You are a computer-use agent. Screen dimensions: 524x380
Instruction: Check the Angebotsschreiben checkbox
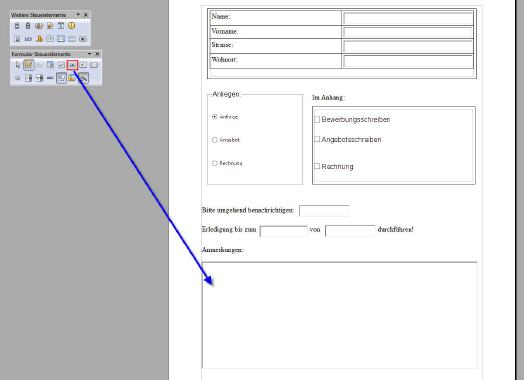click(317, 139)
